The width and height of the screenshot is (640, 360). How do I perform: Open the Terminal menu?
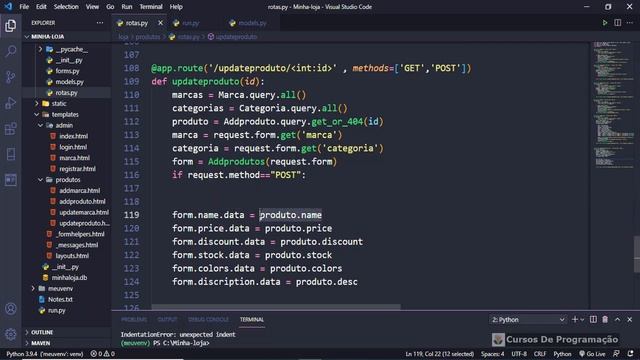point(151,7)
